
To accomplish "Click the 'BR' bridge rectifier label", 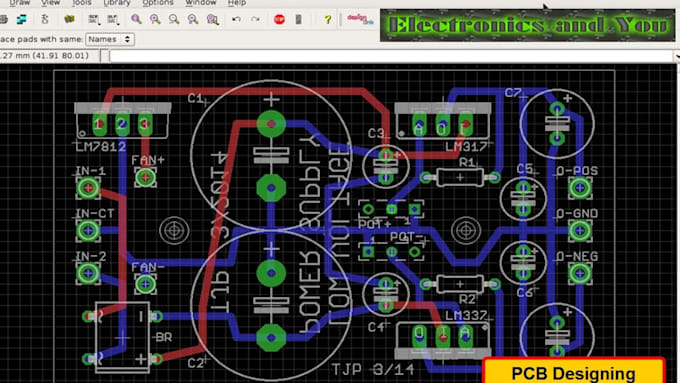I will [x=163, y=337].
